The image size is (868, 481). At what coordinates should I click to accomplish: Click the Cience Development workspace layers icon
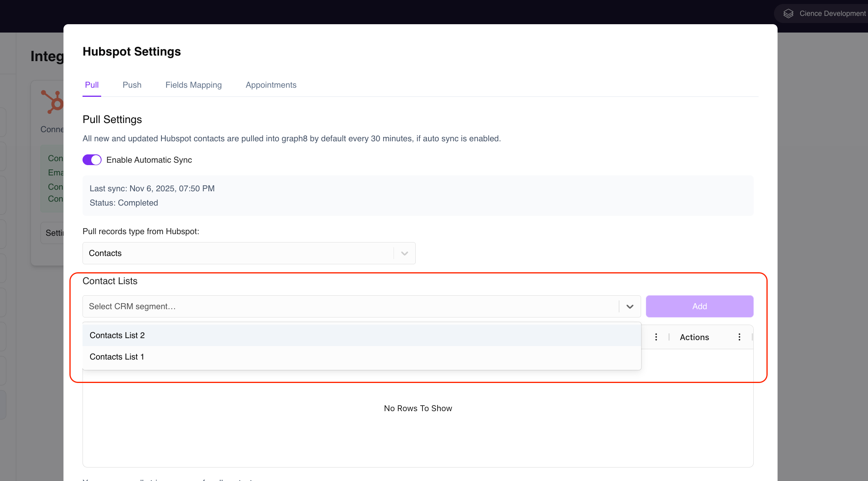coord(788,13)
